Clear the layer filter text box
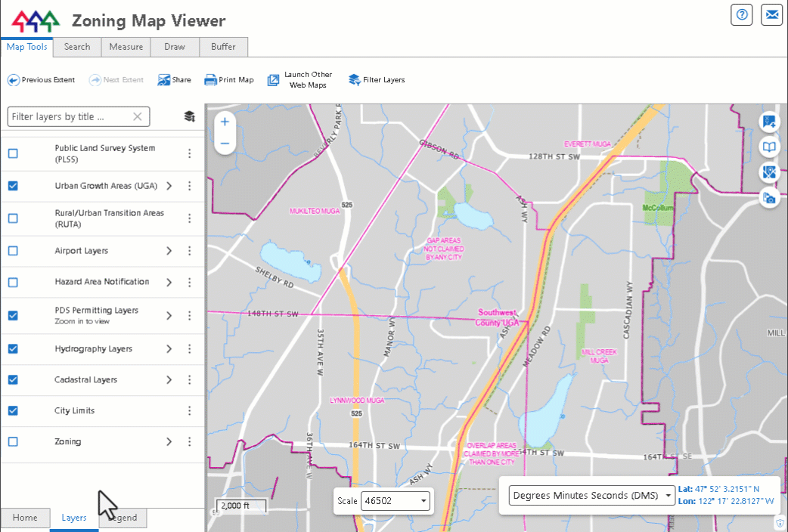 [x=137, y=116]
